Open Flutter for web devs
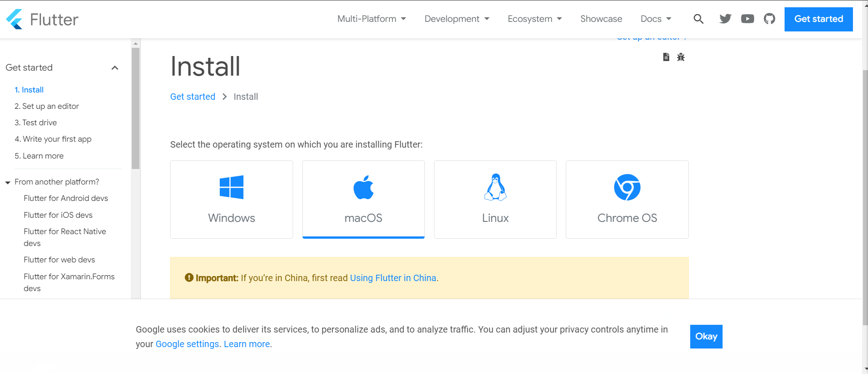 pyautogui.click(x=59, y=260)
